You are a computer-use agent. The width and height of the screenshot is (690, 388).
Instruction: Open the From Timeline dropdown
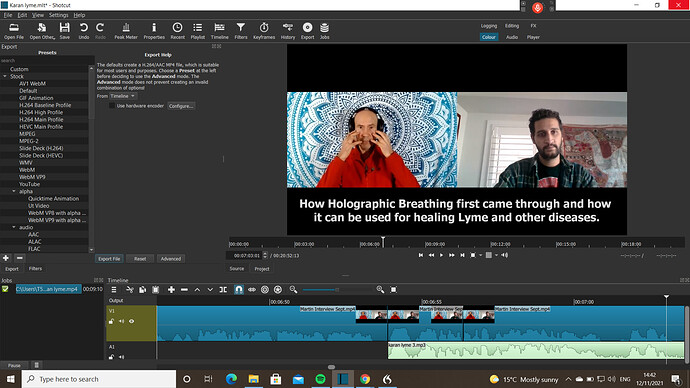(x=123, y=96)
